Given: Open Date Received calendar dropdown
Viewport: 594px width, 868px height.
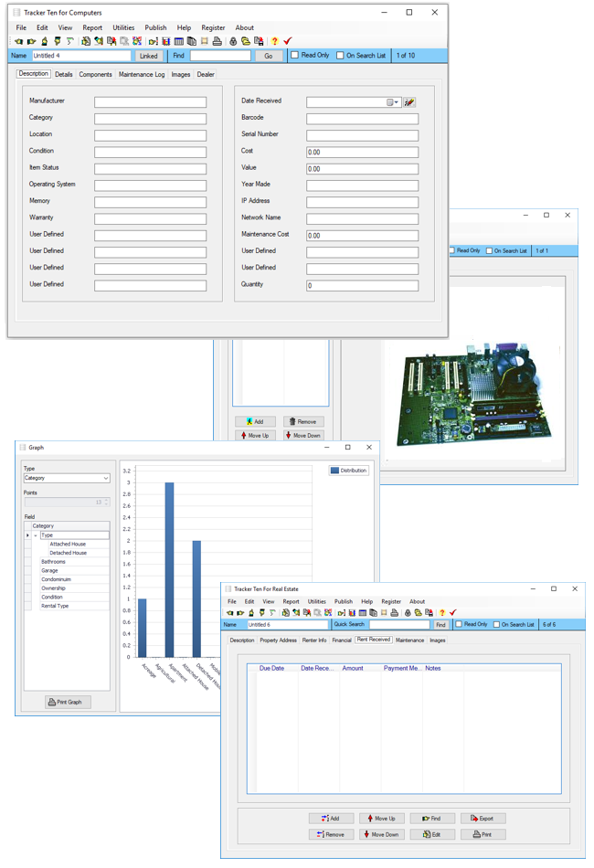Looking at the screenshot, I should coord(392,102).
